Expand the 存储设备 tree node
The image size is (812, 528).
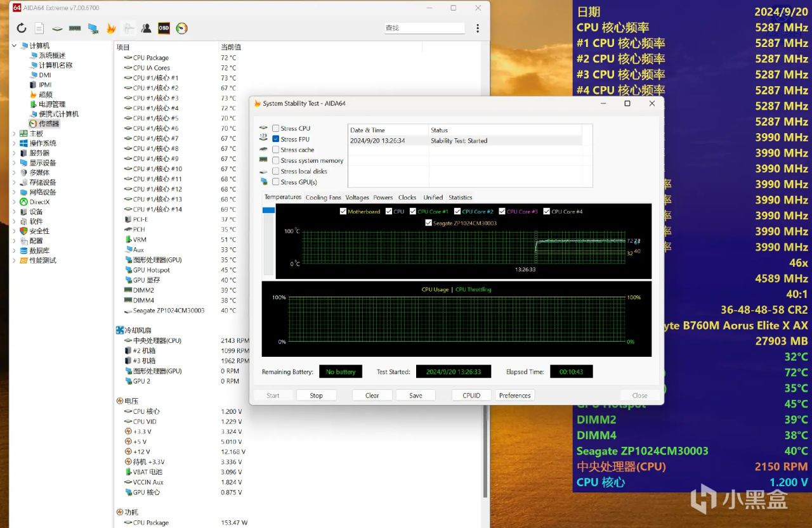click(x=15, y=183)
